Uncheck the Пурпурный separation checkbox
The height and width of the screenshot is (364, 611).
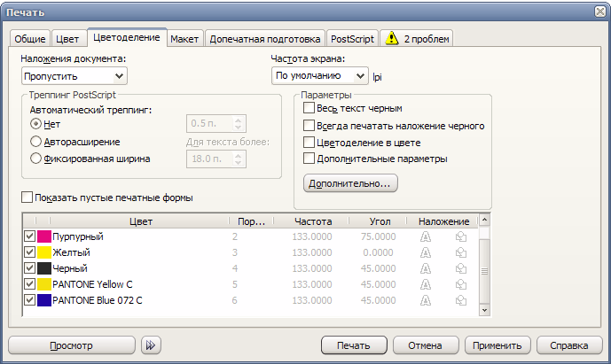(30, 237)
